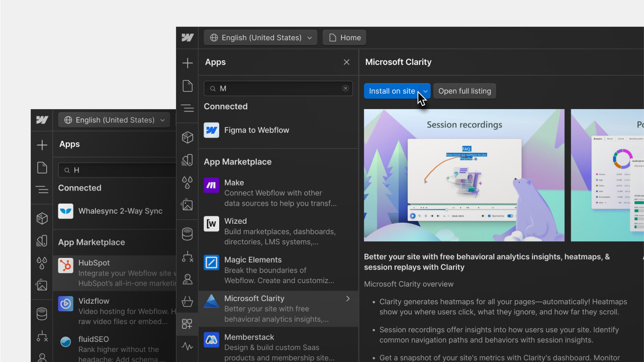
Task: Expand Microsoft Clarity chevron in app list
Action: point(348,299)
